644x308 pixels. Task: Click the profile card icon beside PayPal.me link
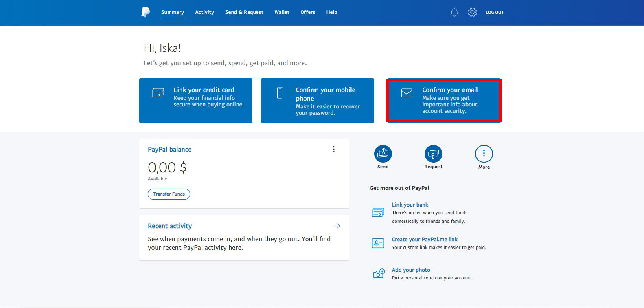pos(378,243)
